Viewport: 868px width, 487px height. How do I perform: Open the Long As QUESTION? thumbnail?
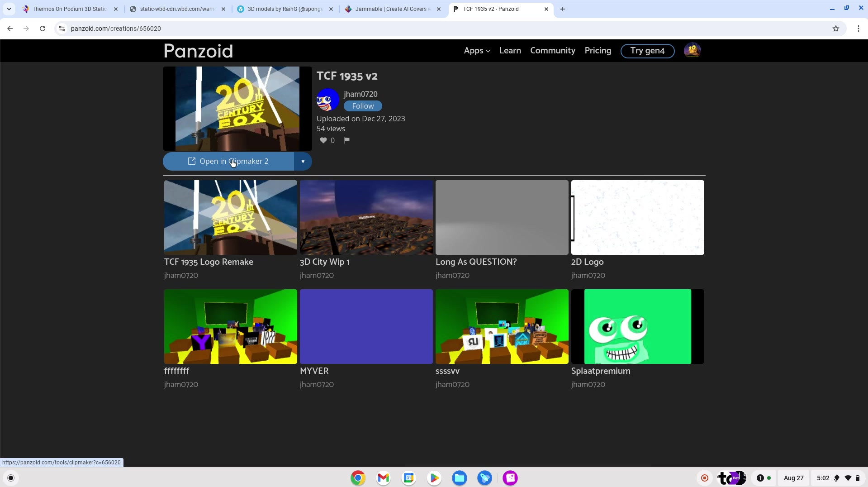pos(502,218)
